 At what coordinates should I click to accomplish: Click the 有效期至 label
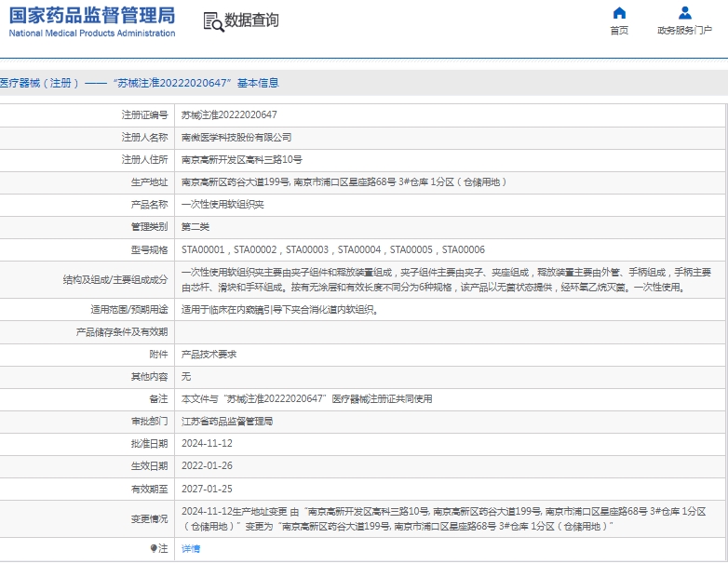(150, 490)
